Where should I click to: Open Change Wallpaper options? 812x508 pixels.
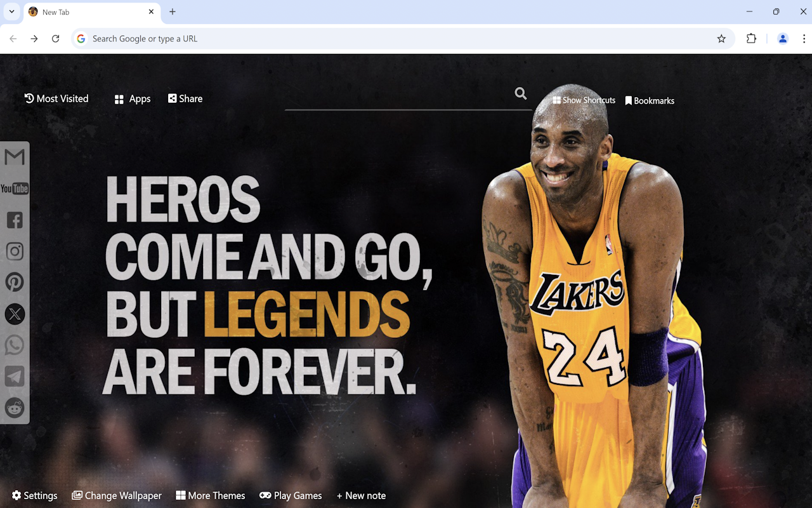[116, 495]
